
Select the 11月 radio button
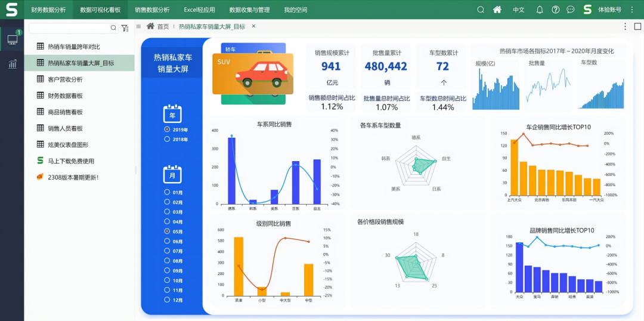click(167, 290)
